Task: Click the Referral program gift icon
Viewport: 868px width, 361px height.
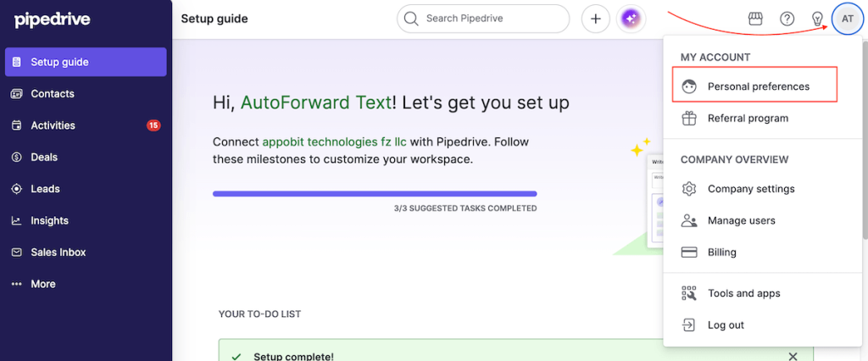Action: (688, 119)
